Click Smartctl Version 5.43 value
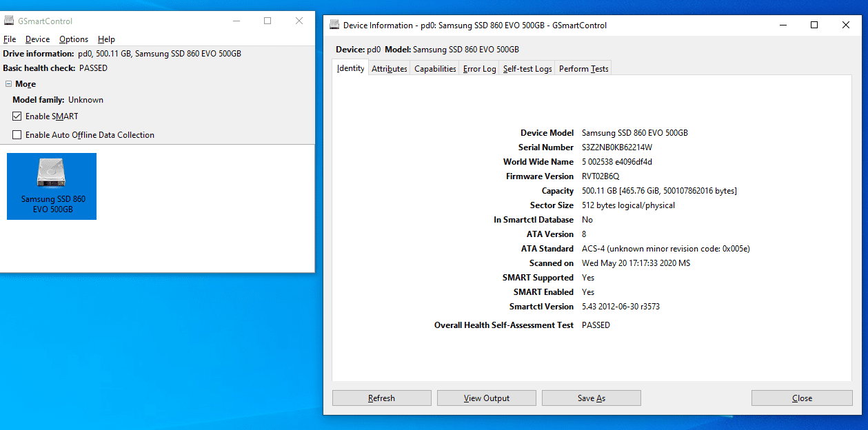This screenshot has width=868, height=430. click(620, 307)
